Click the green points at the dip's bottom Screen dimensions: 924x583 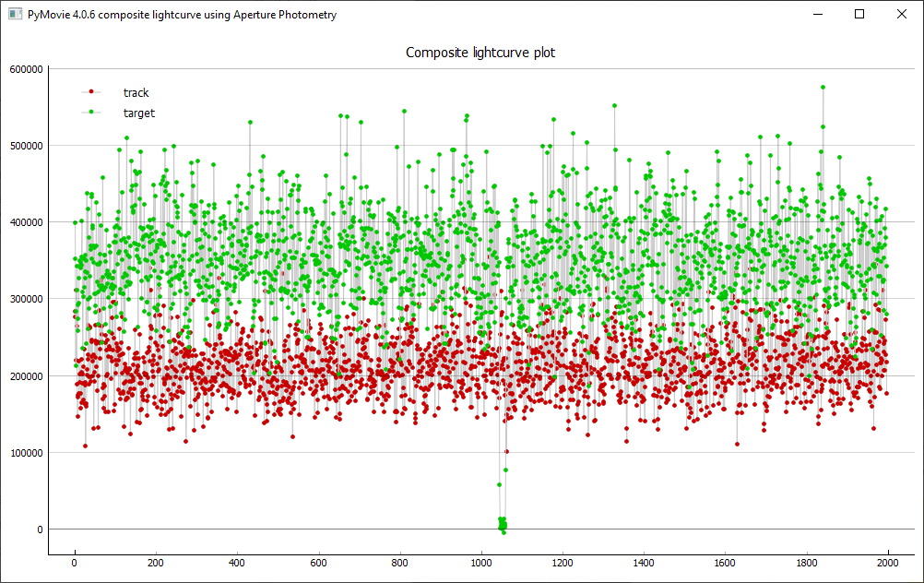click(x=503, y=523)
